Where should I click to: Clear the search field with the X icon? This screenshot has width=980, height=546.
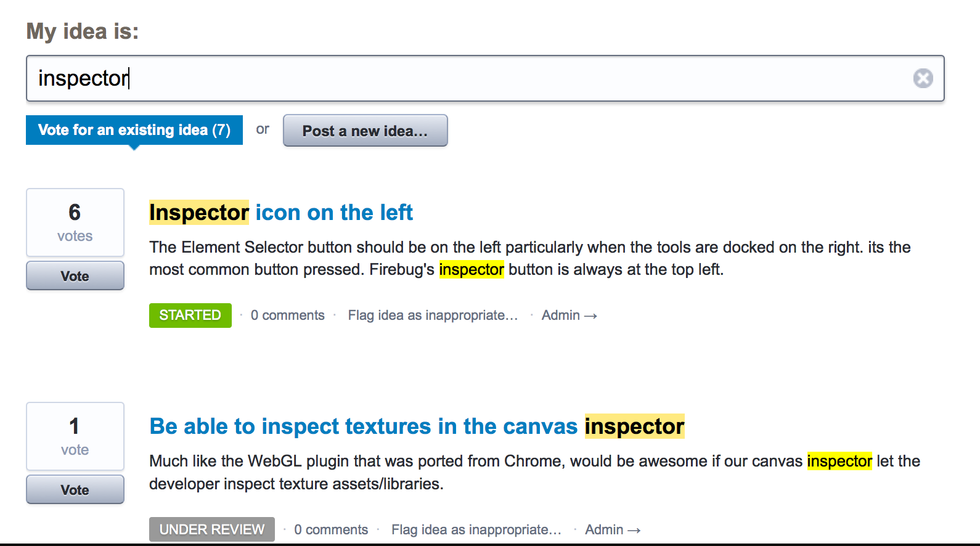(923, 78)
